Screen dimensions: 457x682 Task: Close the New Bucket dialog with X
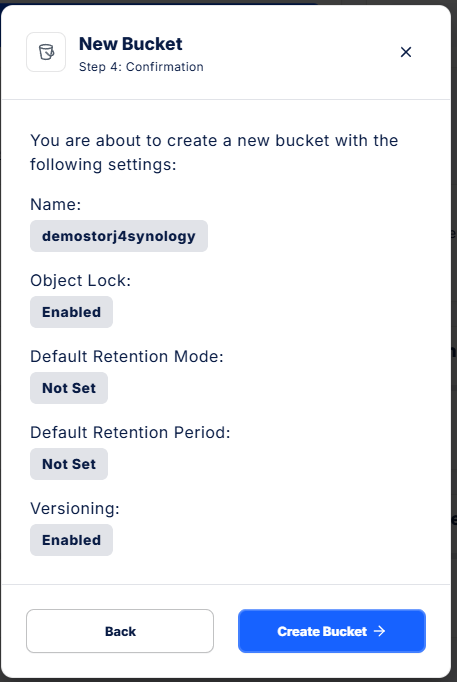(x=406, y=52)
